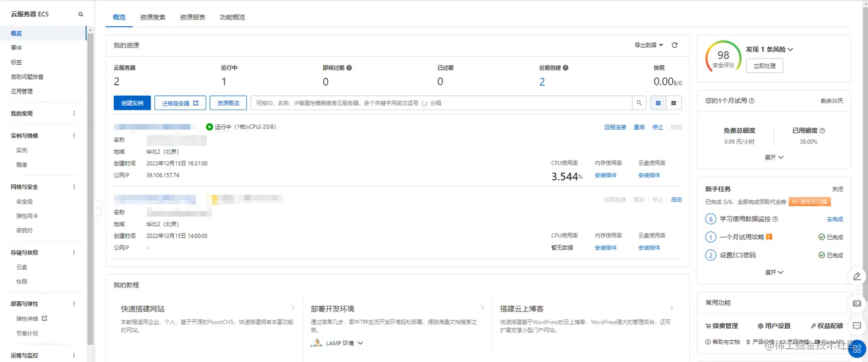
Task: Click the arrow on 搭建云上博客 card
Action: 672,308
